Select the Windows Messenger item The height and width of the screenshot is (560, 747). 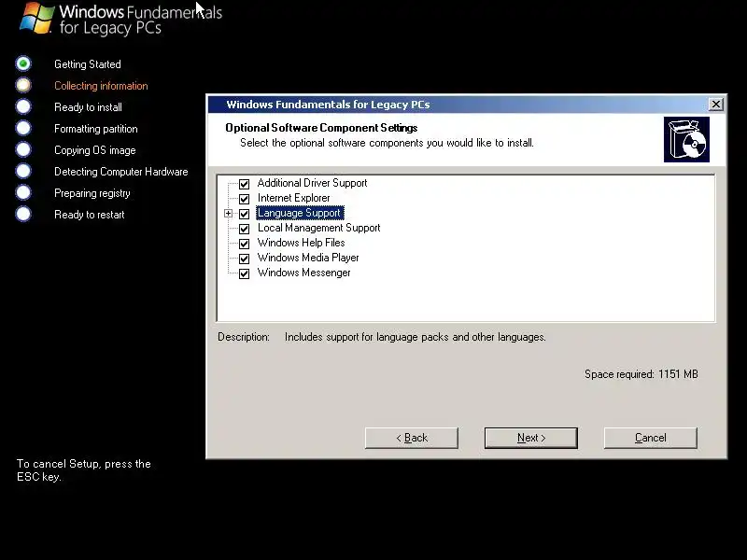[304, 273]
